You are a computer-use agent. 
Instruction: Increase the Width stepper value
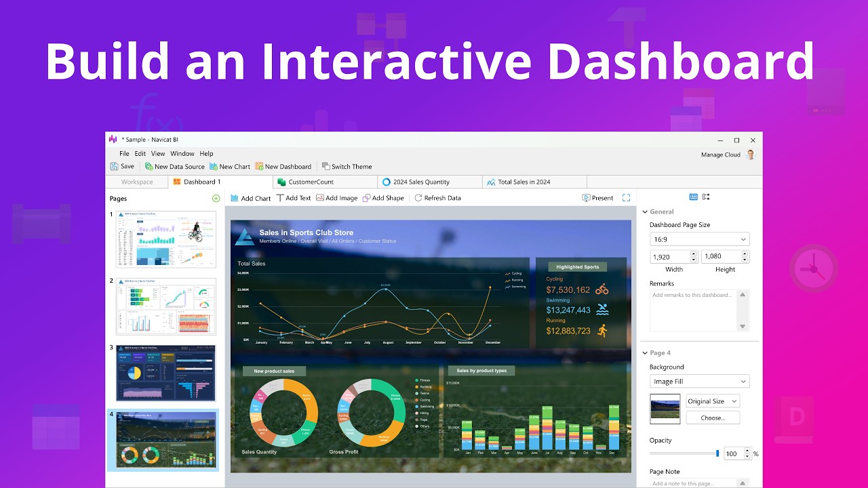coord(693,253)
